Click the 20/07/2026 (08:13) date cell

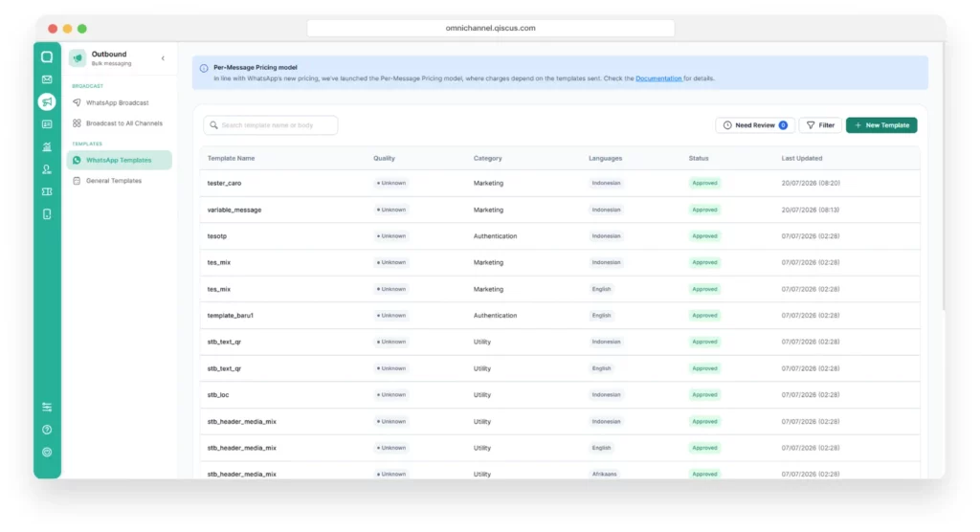click(810, 211)
